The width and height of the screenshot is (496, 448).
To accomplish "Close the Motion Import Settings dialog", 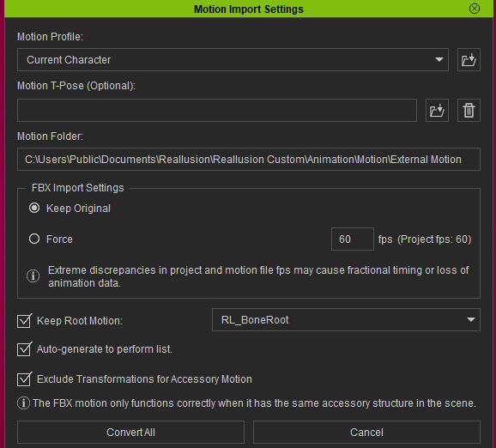I will click(475, 9).
